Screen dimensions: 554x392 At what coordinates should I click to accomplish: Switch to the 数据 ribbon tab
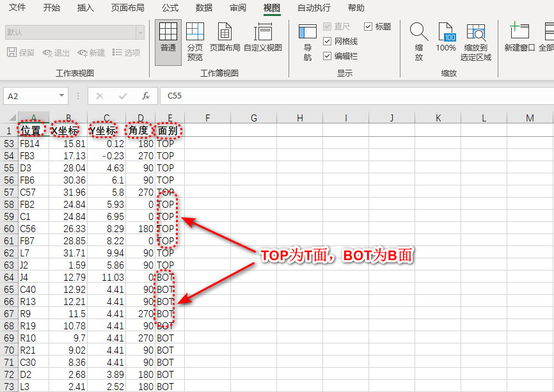click(x=204, y=8)
